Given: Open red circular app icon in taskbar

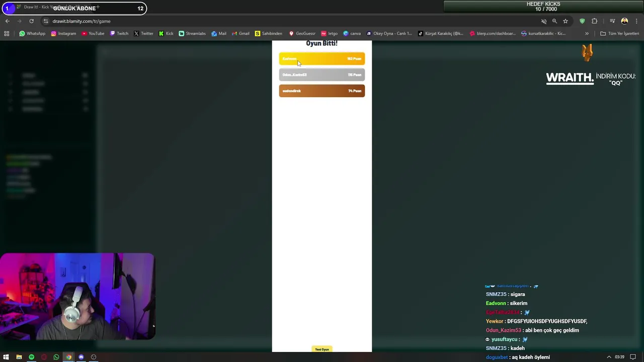Looking at the screenshot, I should pos(44,357).
